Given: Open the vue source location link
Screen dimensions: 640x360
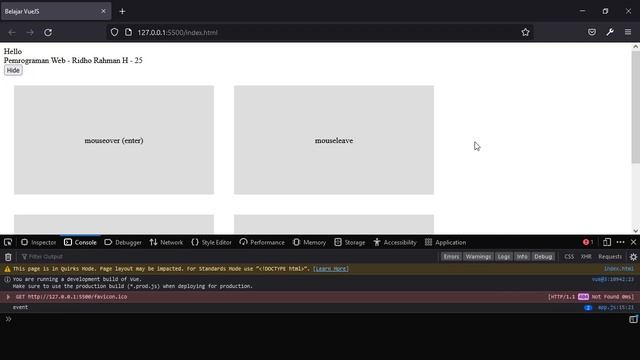Looking at the screenshot, I should 613,279.
